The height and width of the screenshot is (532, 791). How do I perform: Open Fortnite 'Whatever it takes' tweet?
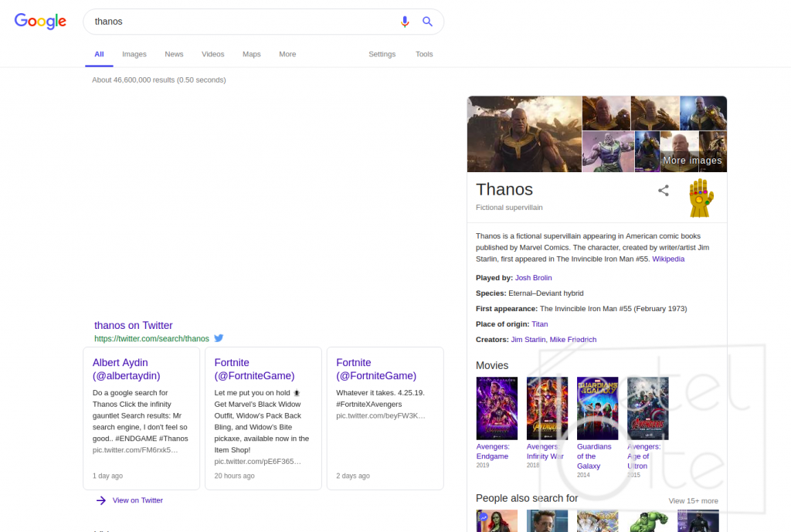tap(385, 418)
